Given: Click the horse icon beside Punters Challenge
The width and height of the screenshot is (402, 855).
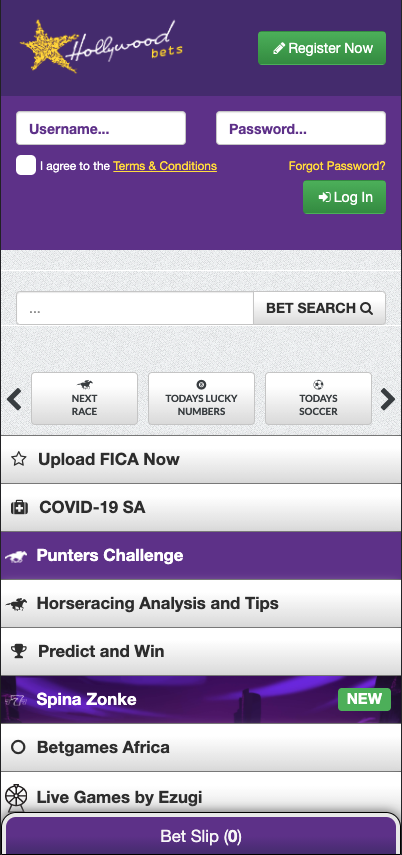Looking at the screenshot, I should coord(16,556).
